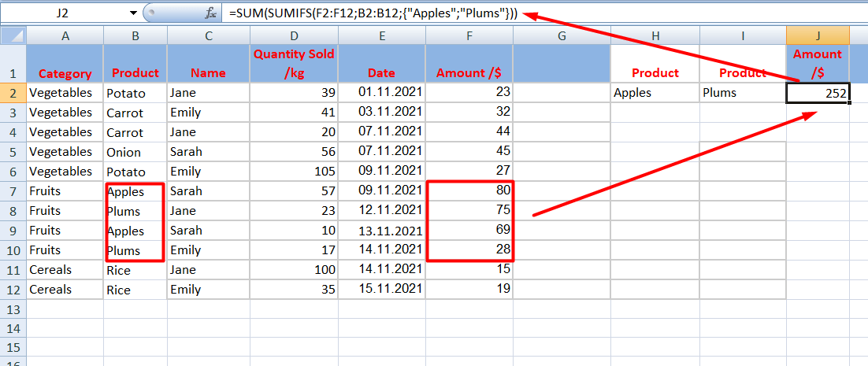This screenshot has width=868, height=366.
Task: Select row 7 header
Action: 13,191
